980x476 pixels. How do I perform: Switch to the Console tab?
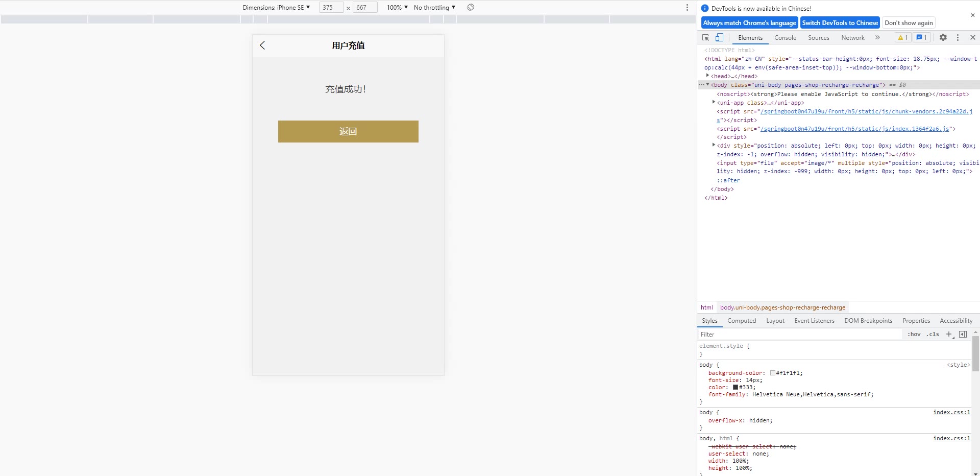click(x=785, y=38)
